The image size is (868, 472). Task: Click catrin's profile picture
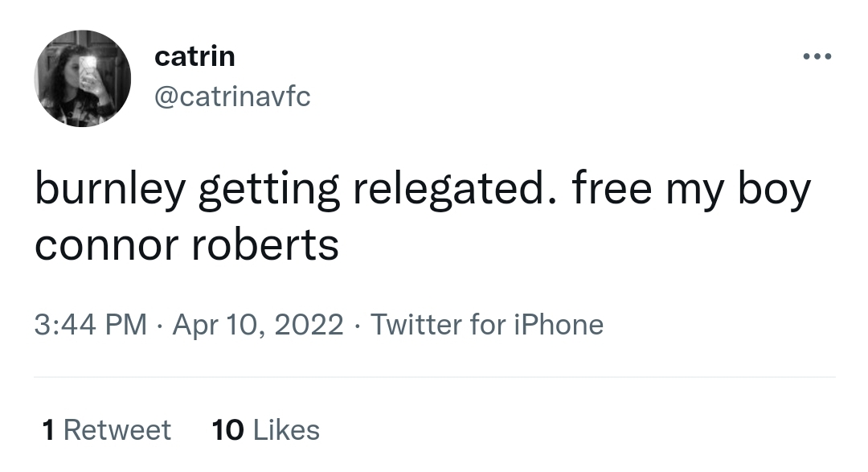[82, 78]
